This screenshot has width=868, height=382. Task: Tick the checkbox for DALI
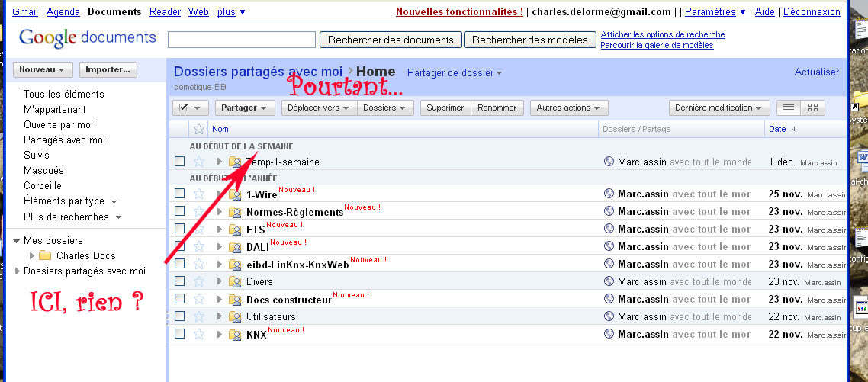pyautogui.click(x=179, y=246)
